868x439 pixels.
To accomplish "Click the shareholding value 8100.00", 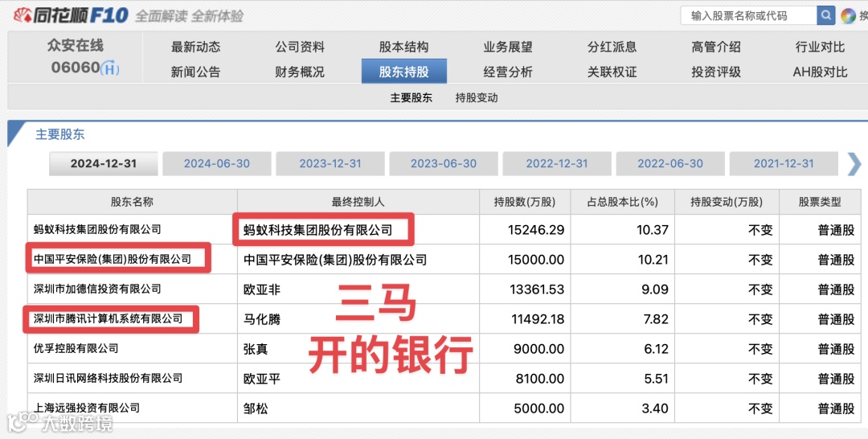I will click(540, 380).
